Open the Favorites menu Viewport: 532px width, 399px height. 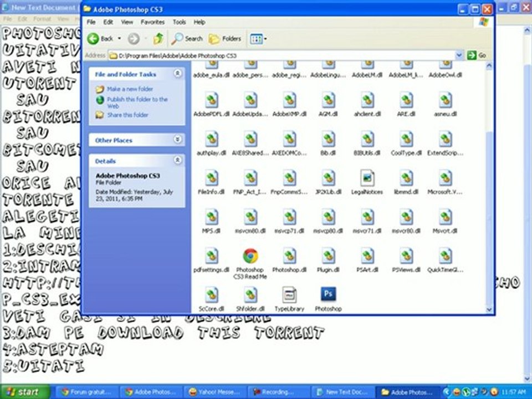coord(153,22)
